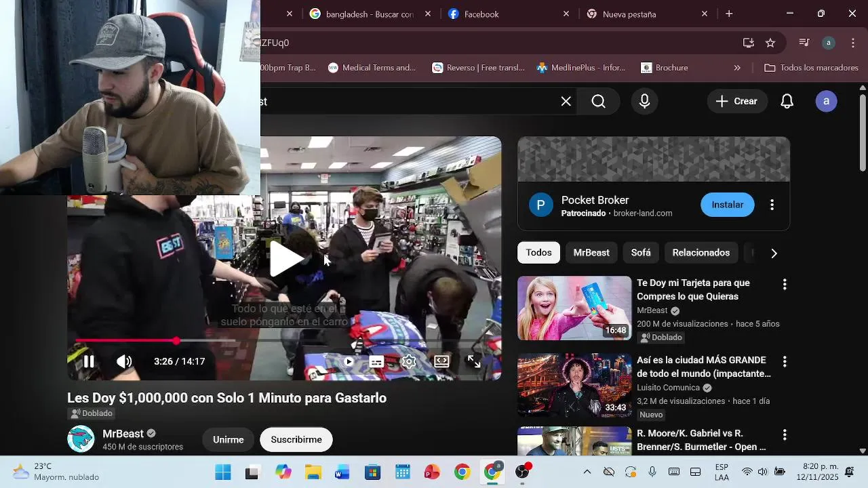
Task: Click the Unirme button
Action: (x=228, y=440)
